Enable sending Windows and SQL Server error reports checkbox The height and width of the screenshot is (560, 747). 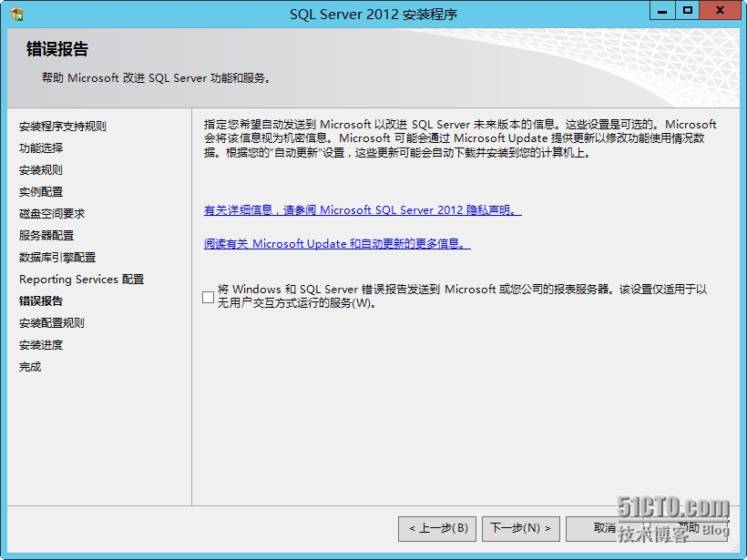point(208,297)
